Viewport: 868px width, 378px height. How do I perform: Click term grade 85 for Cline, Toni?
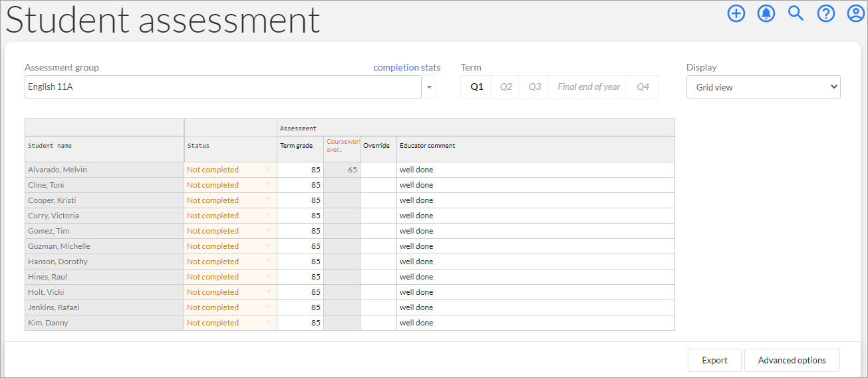[x=300, y=185]
